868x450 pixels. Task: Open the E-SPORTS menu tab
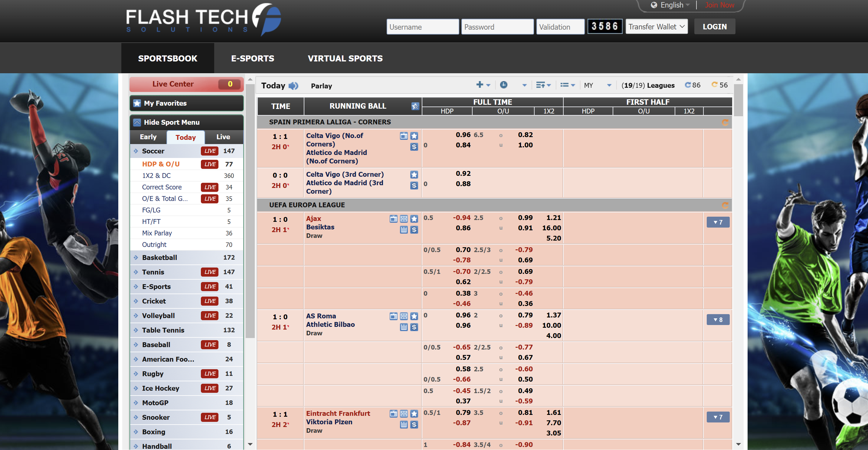pos(252,58)
